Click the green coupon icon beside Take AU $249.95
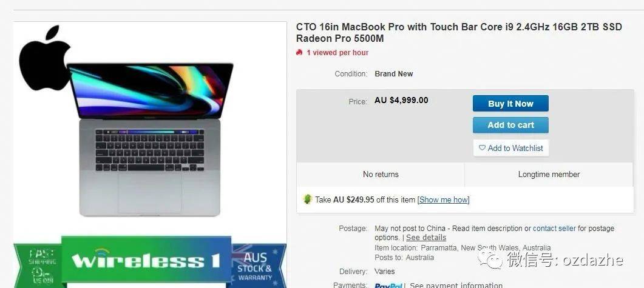This screenshot has height=288, width=644. [x=308, y=199]
